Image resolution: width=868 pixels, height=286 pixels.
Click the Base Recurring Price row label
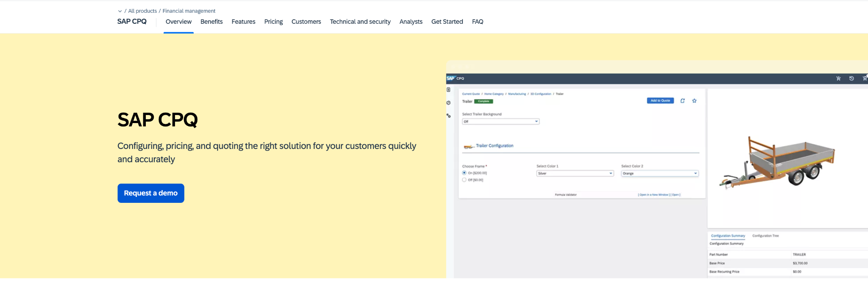(x=724, y=272)
